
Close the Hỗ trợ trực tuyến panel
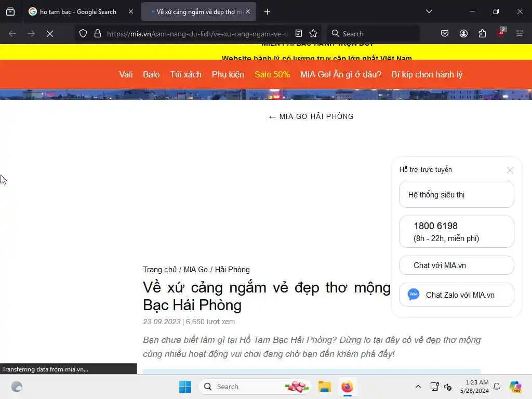510,170
